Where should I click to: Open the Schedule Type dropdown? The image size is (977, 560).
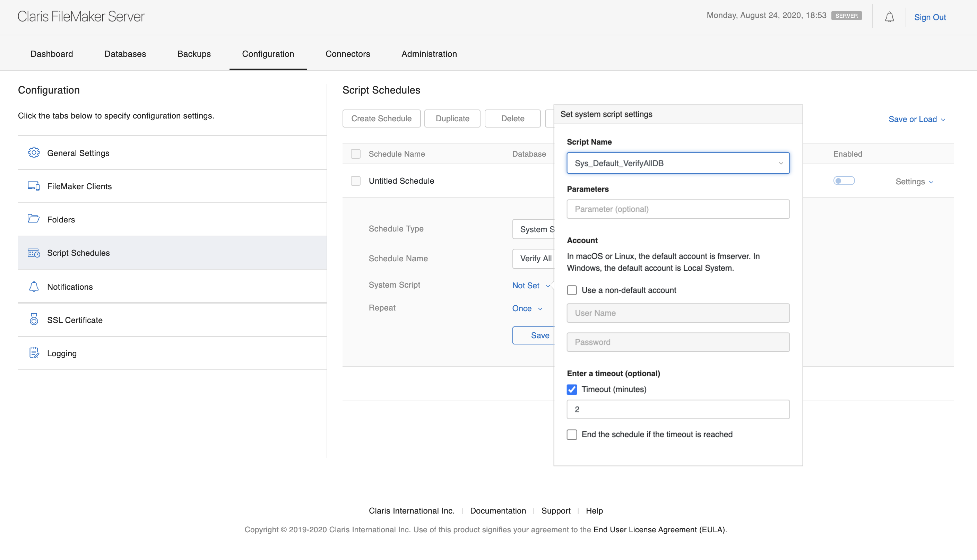(x=533, y=229)
